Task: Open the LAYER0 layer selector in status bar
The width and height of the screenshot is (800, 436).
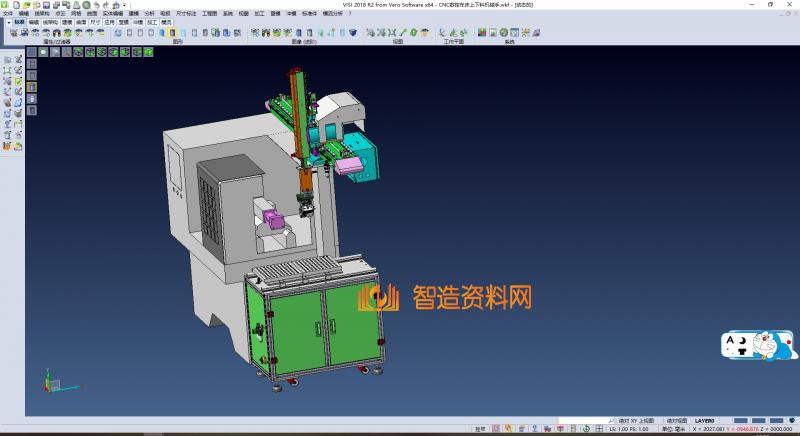Action: (705, 421)
